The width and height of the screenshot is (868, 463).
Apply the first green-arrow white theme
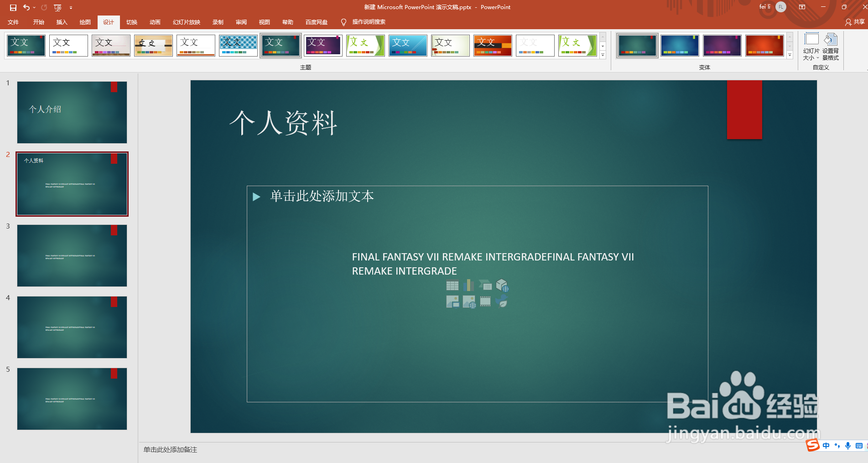pos(365,46)
